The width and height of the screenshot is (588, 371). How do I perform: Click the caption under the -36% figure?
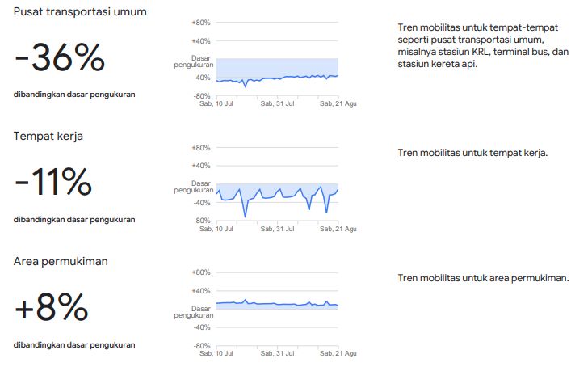74,95
